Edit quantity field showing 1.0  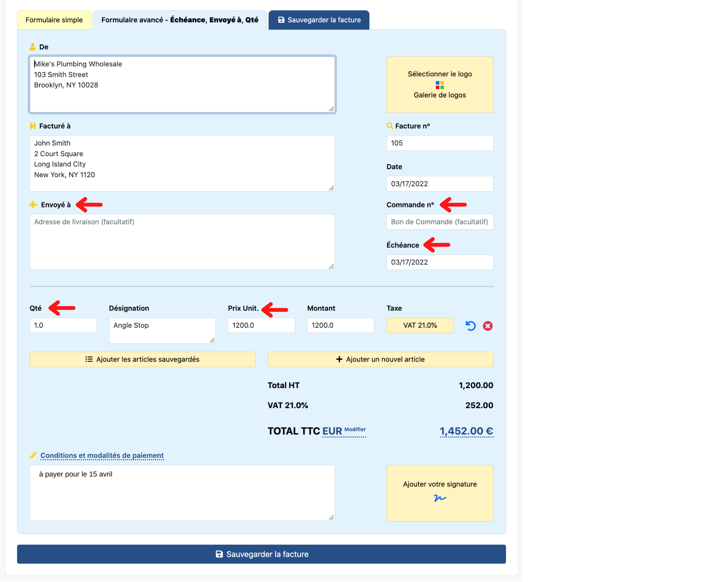63,325
